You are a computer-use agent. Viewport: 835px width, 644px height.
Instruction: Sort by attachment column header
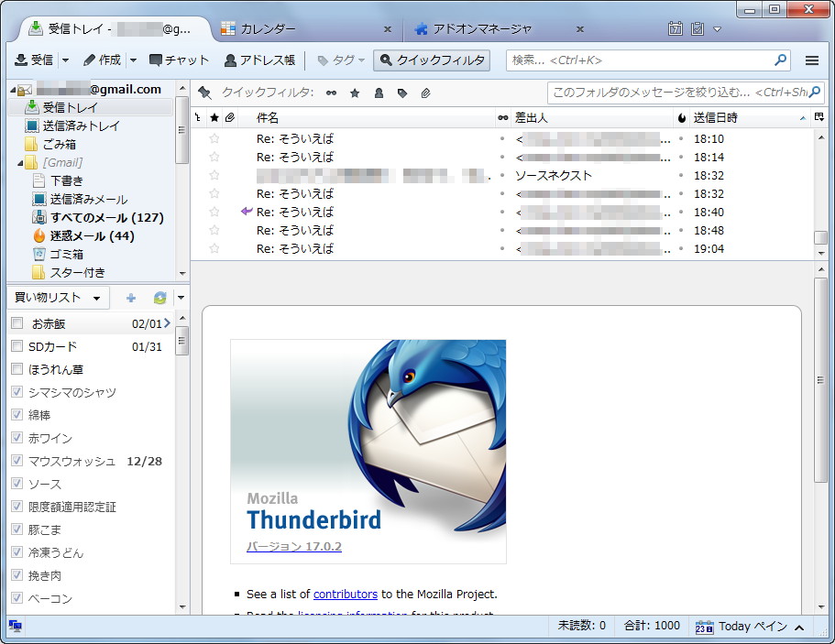[x=229, y=117]
